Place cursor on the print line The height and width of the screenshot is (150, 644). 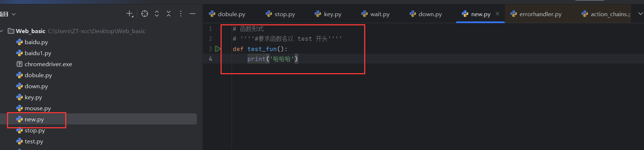click(272, 59)
